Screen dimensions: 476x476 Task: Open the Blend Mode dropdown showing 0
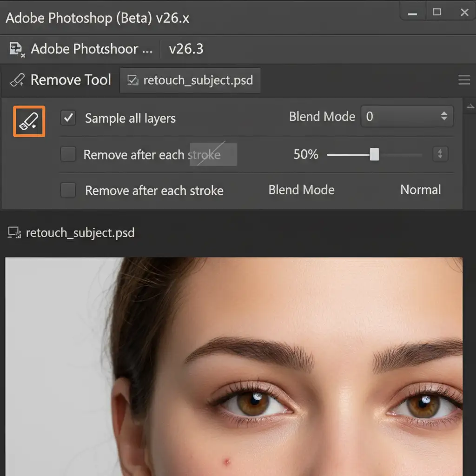click(407, 116)
